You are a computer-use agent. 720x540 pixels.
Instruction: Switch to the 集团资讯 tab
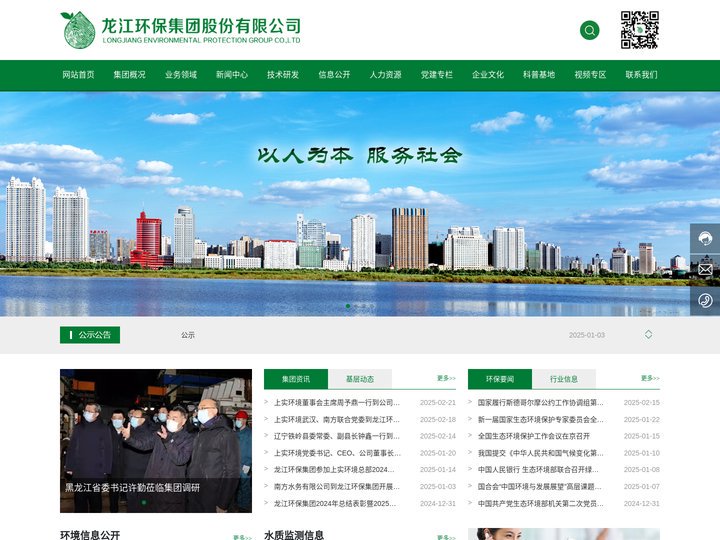pos(296,379)
